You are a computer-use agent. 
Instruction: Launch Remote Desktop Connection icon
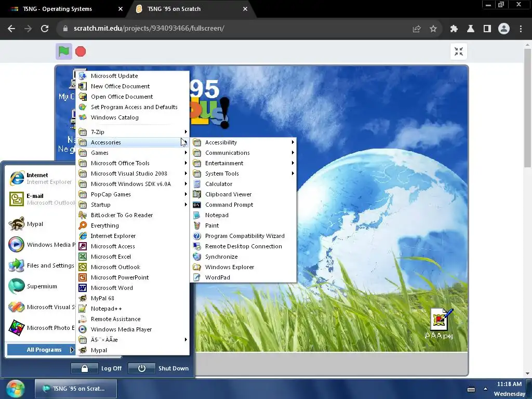pyautogui.click(x=197, y=246)
